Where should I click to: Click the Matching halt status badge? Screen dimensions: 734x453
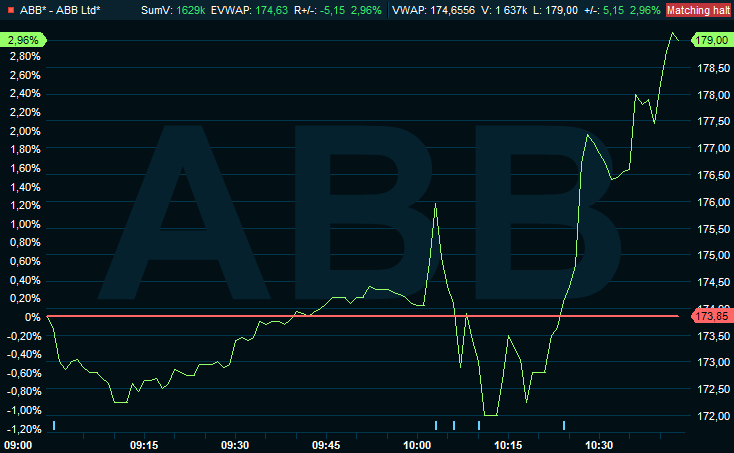698,10
